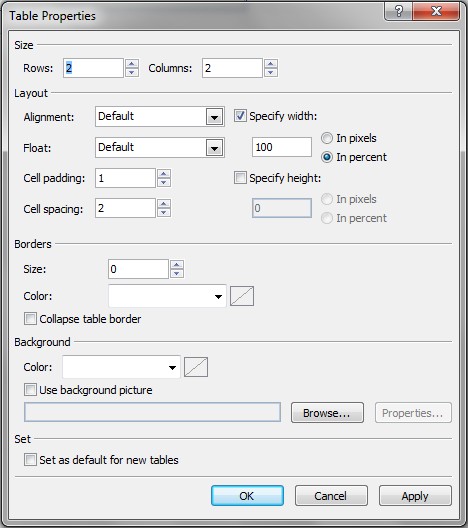The height and width of the screenshot is (528, 468).
Task: Increase border Size with up arrow
Action: [177, 265]
